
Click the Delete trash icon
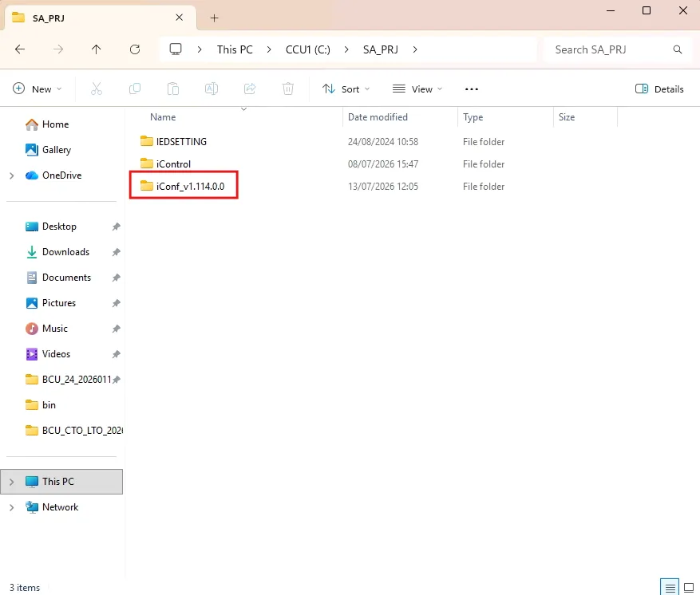288,89
